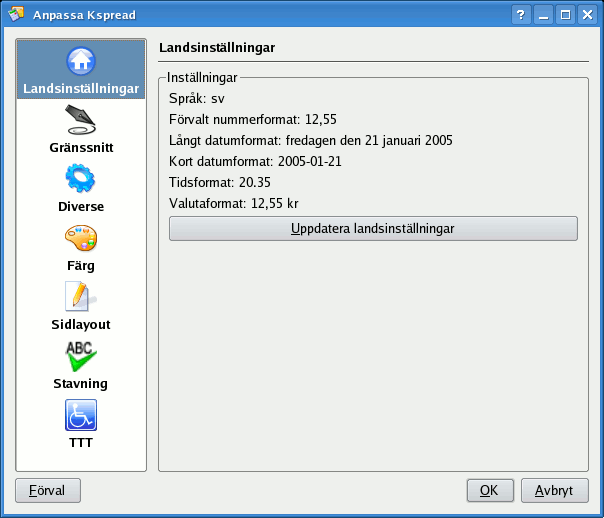
Task: Click the Anpassa Kspread title bar text
Action: [x=86, y=15]
